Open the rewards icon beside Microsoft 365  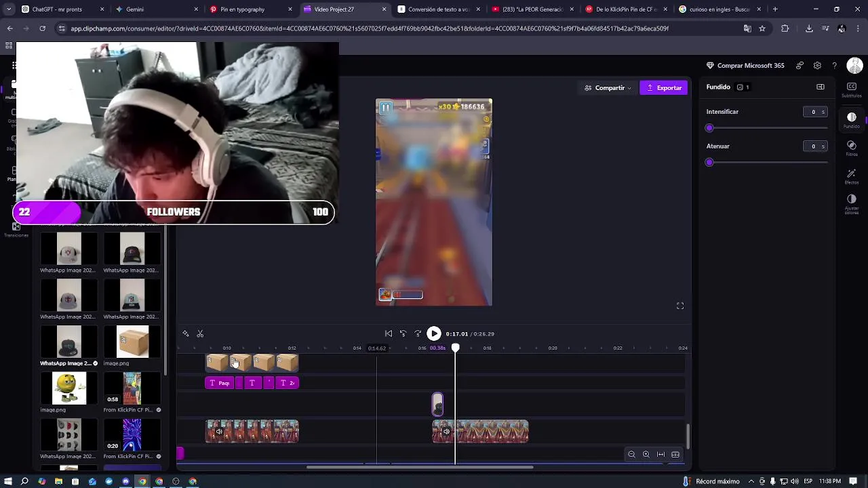point(800,66)
